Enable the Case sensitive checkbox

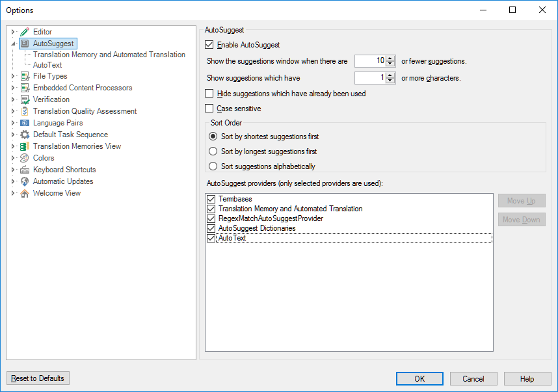pos(209,109)
